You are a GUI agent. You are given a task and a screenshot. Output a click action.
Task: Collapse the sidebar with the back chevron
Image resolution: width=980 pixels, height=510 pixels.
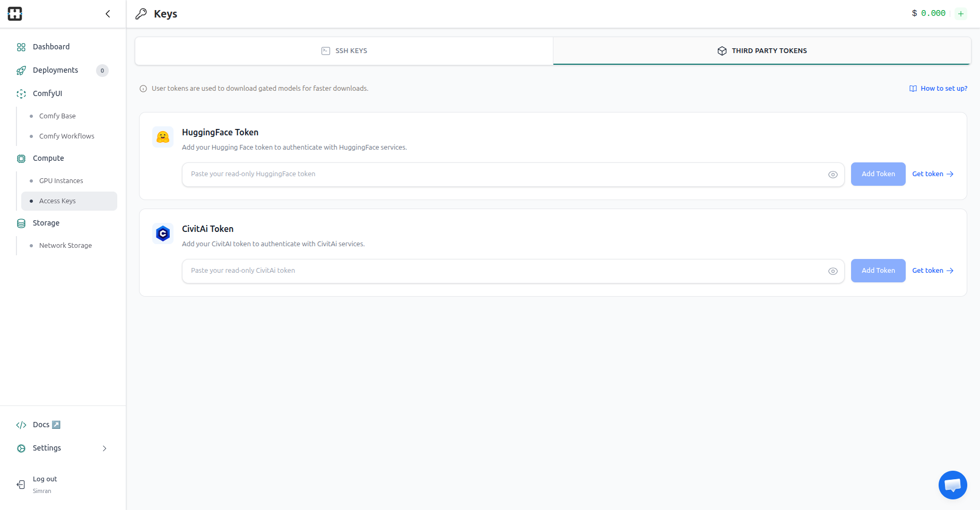pyautogui.click(x=108, y=14)
